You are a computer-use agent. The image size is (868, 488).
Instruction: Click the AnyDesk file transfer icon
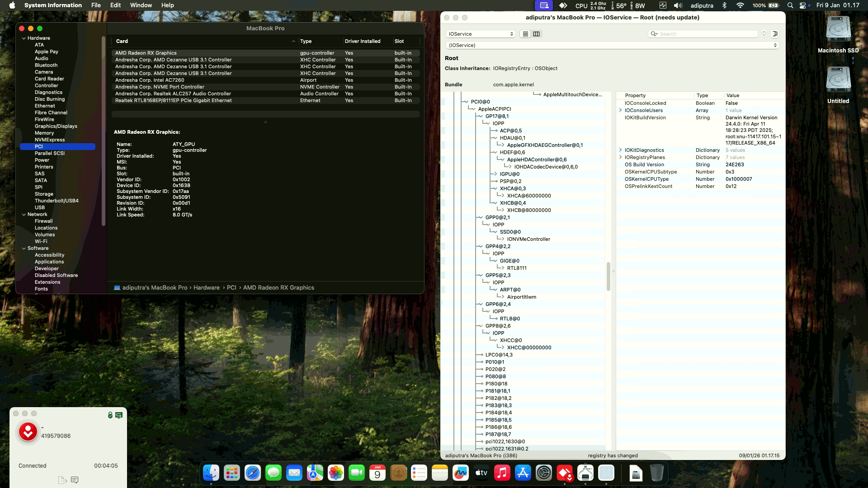(62, 480)
